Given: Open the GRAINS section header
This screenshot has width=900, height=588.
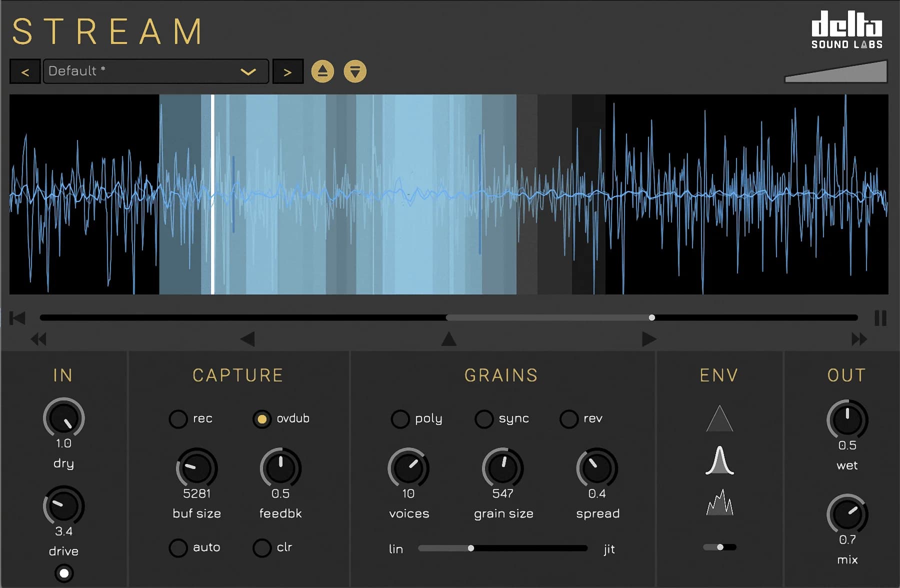Looking at the screenshot, I should (501, 375).
